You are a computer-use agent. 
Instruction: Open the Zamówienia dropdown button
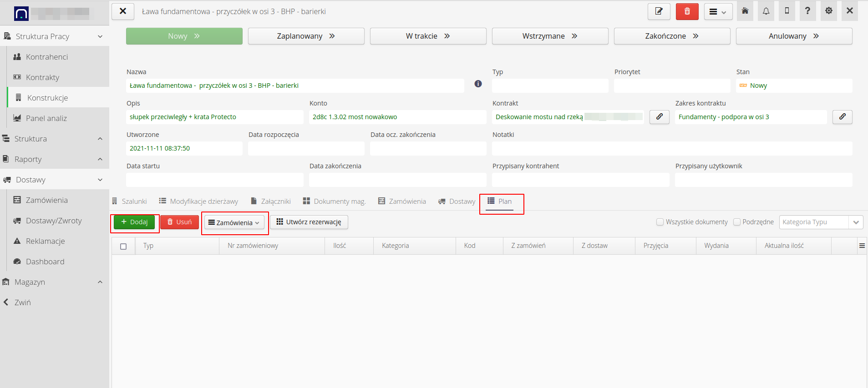click(234, 222)
